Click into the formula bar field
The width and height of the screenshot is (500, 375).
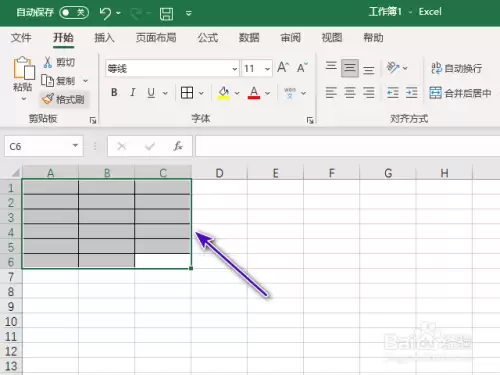tap(348, 146)
